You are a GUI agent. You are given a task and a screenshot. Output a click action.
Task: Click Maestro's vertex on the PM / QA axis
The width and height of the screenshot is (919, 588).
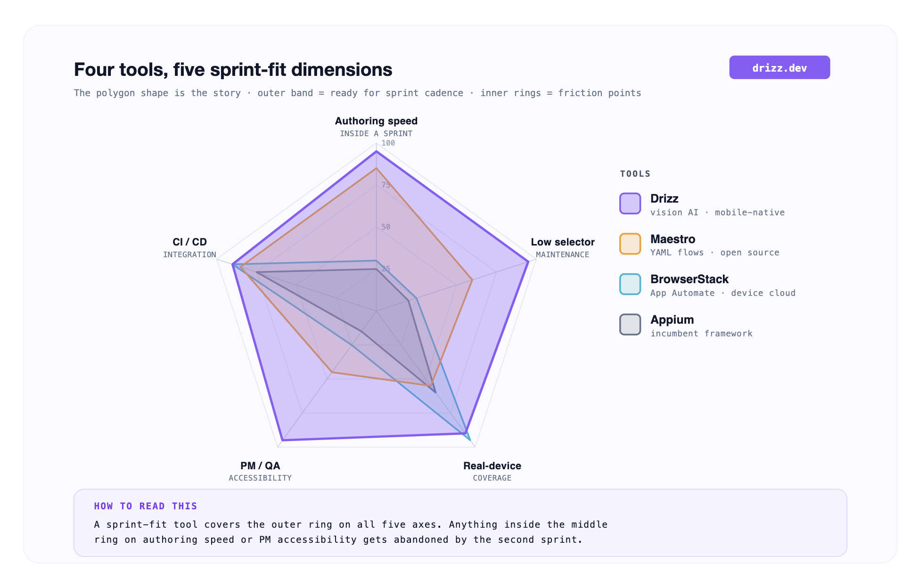coord(331,372)
